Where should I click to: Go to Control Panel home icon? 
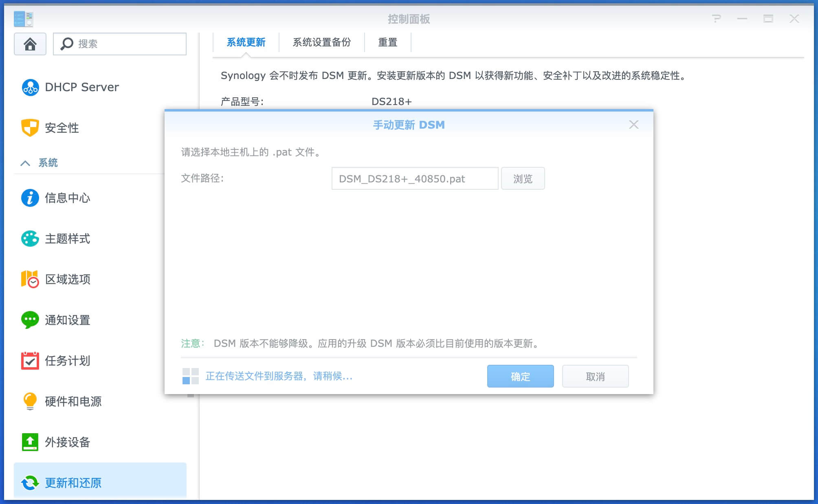pos(30,44)
